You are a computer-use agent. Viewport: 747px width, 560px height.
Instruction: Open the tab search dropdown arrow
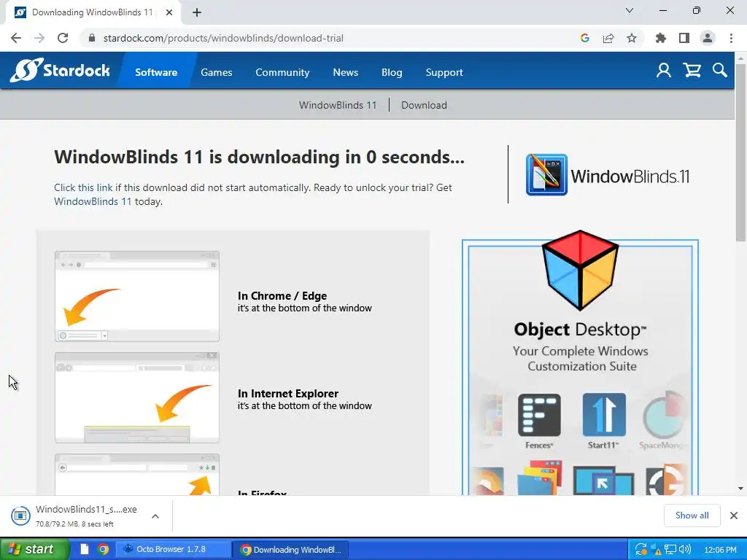click(x=630, y=10)
